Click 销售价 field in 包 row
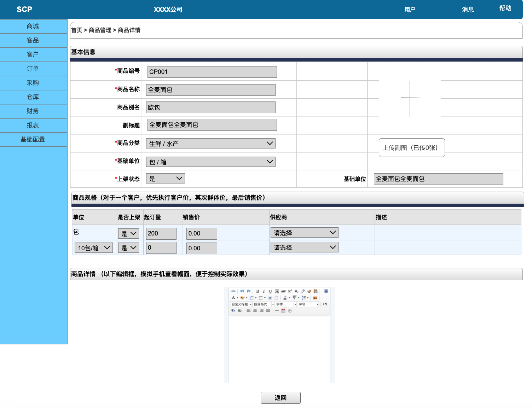 click(202, 233)
